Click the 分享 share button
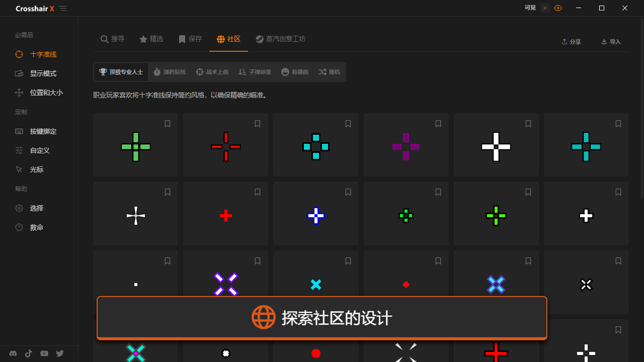The width and height of the screenshot is (644, 362). click(571, 42)
